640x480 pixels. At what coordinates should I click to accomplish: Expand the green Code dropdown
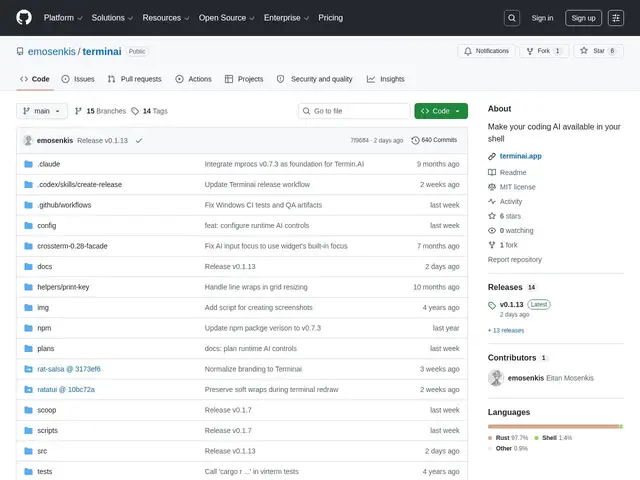pyautogui.click(x=441, y=111)
